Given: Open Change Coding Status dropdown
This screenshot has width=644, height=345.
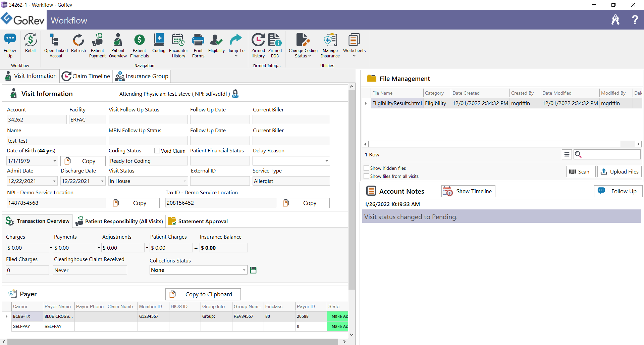Looking at the screenshot, I should coord(303,46).
